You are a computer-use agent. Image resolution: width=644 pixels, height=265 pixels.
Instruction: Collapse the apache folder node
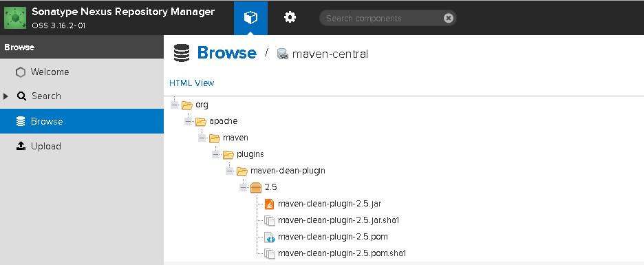pyautogui.click(x=189, y=122)
